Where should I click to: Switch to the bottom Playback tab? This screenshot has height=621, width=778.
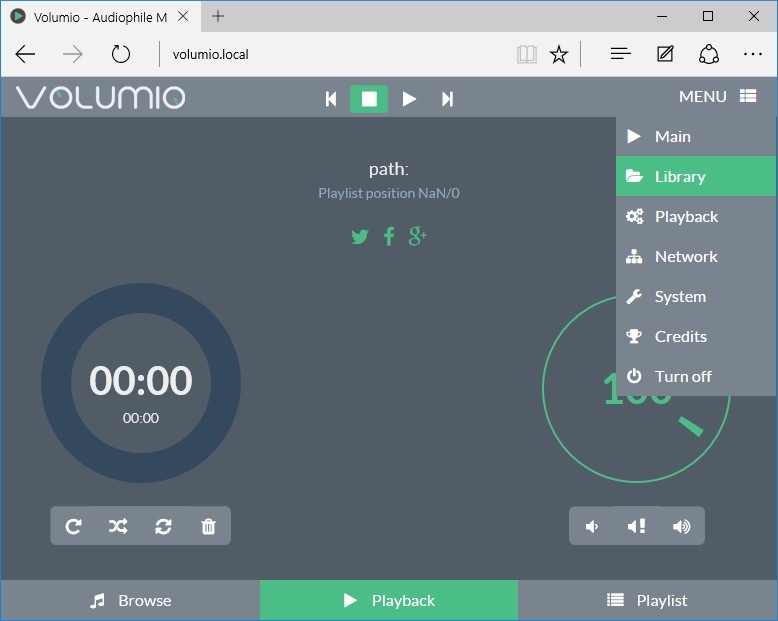coord(389,601)
